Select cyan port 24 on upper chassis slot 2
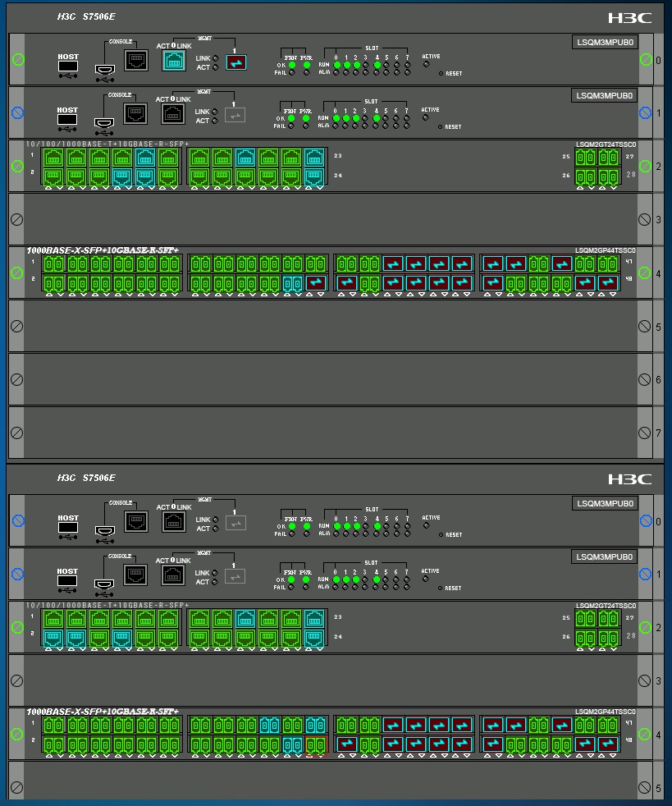The width and height of the screenshot is (672, 806). click(314, 177)
